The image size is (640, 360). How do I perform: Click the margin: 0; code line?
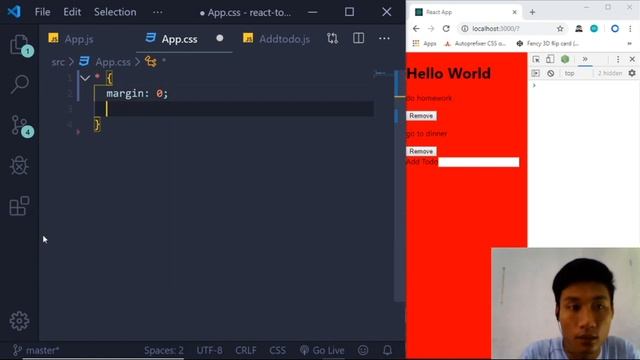pos(137,93)
